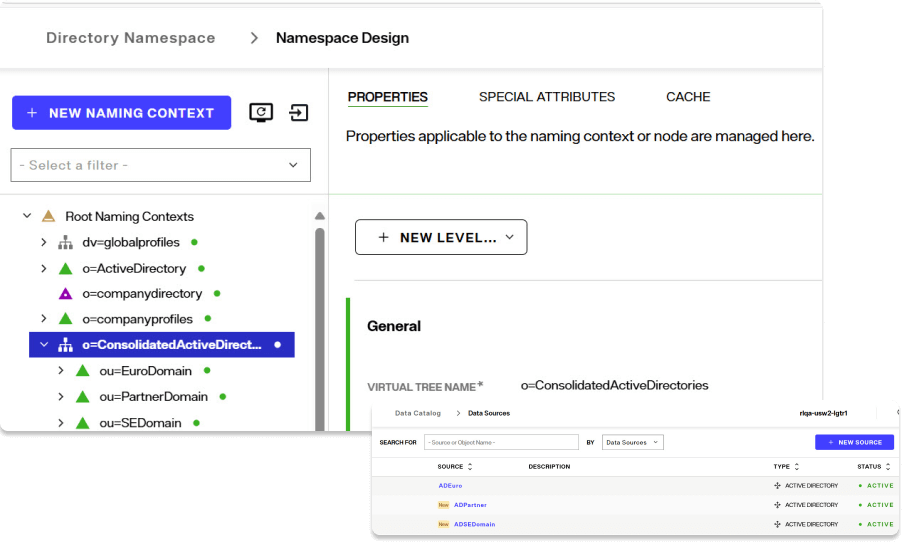Click the tree scrollbar up arrow
This screenshot has height=549, width=913.
click(320, 216)
